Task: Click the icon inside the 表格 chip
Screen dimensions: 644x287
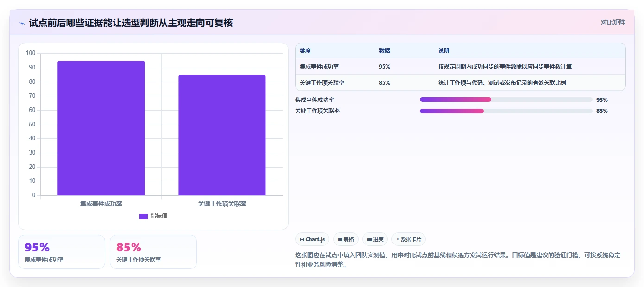Action: tap(340, 240)
